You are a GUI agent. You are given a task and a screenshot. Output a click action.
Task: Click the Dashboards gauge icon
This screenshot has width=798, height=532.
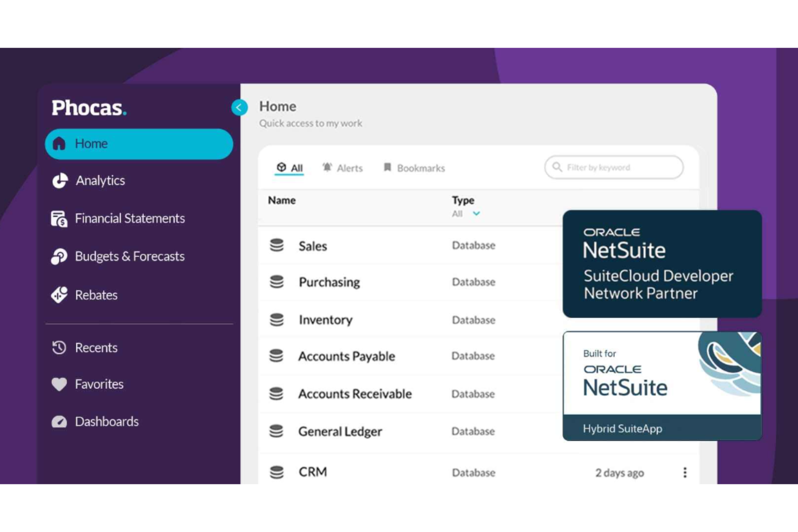point(59,422)
